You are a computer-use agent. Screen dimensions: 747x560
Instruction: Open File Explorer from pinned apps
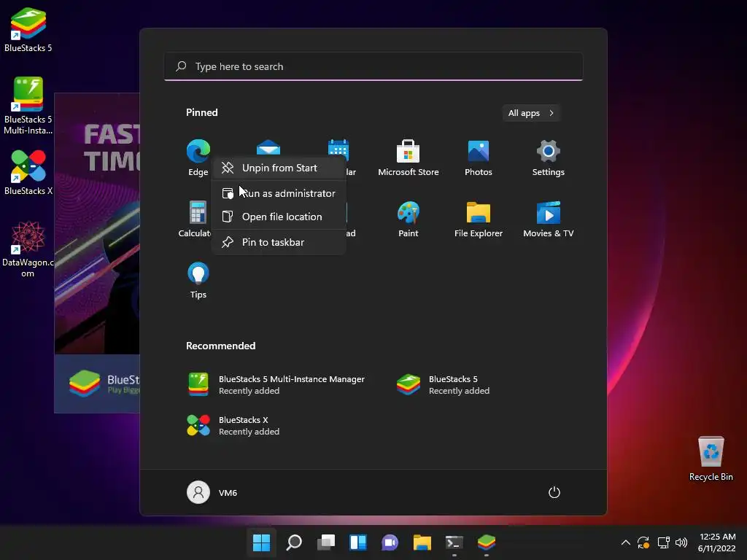pyautogui.click(x=479, y=219)
